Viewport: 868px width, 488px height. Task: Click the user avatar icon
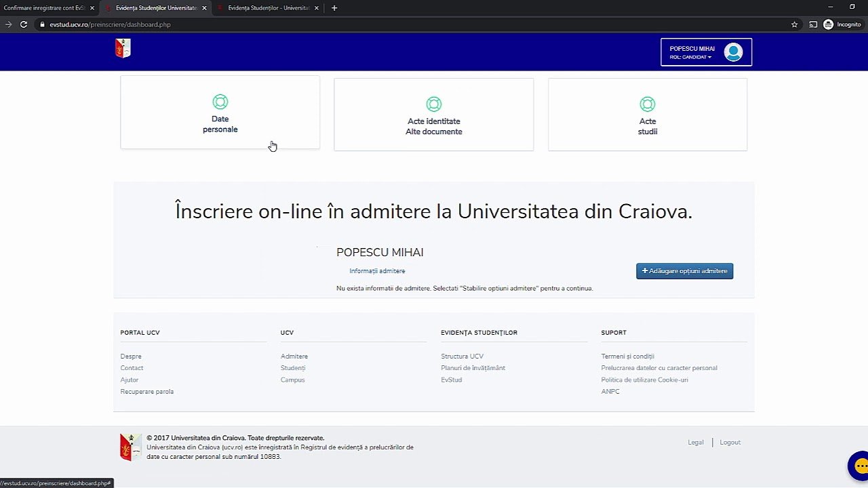pyautogui.click(x=733, y=52)
